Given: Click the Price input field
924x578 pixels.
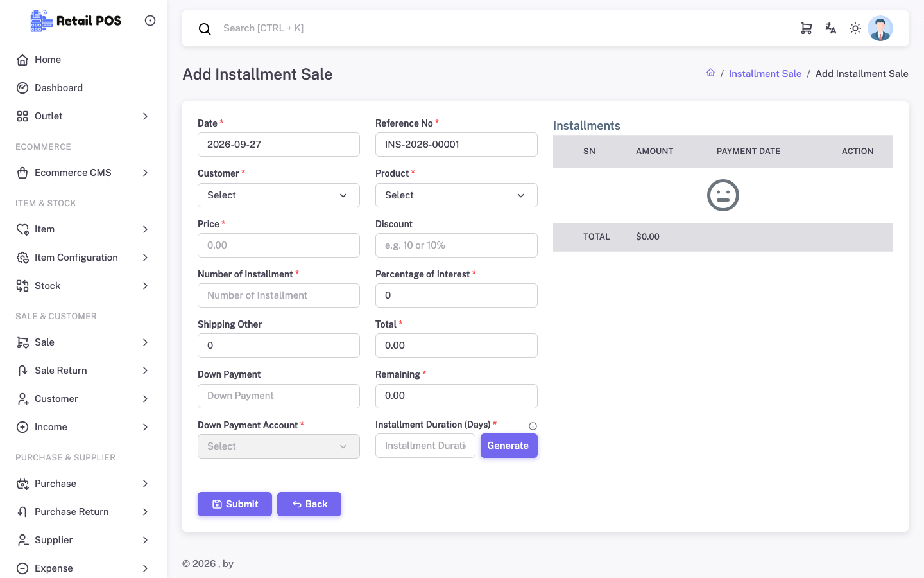Looking at the screenshot, I should pos(278,245).
